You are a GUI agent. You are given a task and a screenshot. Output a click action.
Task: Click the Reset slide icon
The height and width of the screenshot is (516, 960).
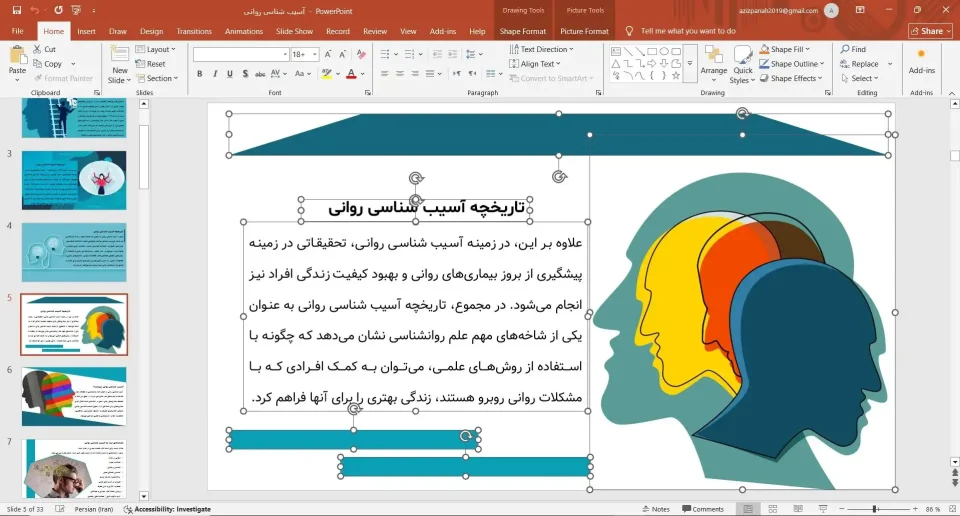point(140,64)
